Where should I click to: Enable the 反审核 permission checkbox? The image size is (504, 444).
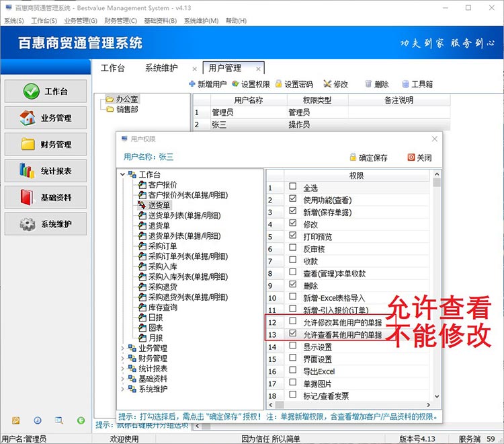[293, 247]
